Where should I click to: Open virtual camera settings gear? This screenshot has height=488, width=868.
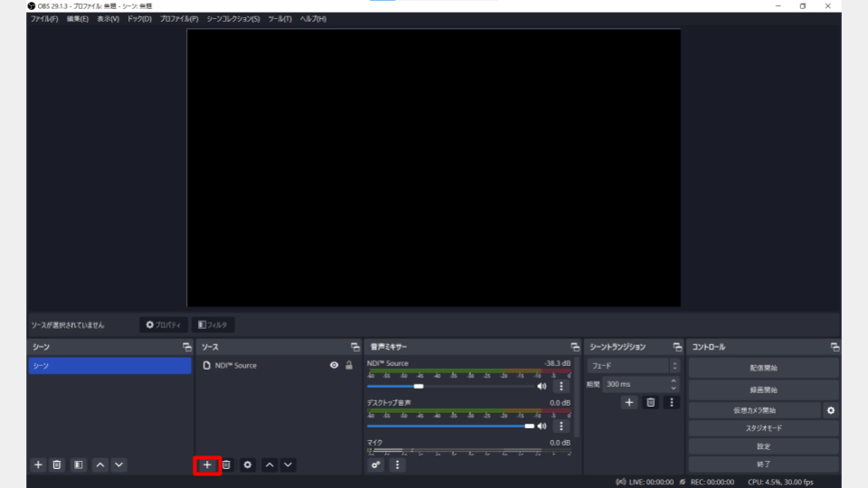click(831, 409)
